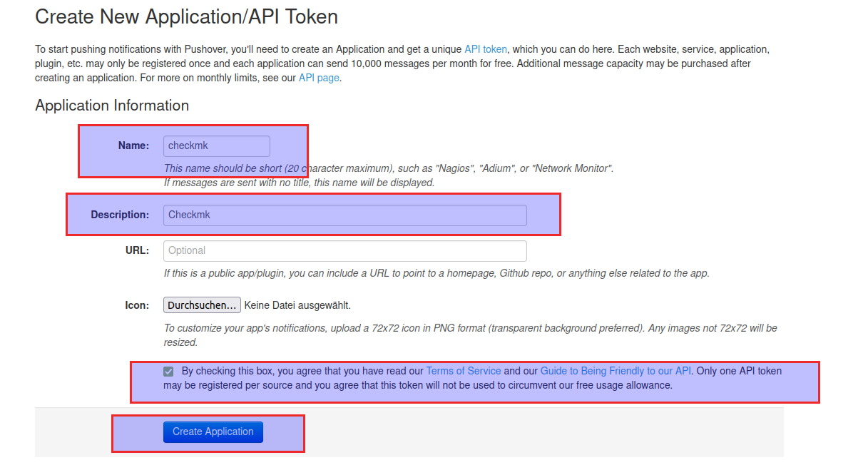Click the "Create Application" button
This screenshot has width=868, height=475.
point(213,431)
